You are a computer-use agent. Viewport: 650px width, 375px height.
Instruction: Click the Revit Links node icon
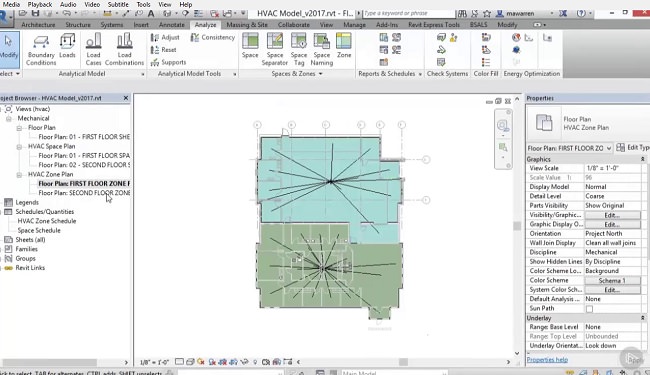click(8, 268)
